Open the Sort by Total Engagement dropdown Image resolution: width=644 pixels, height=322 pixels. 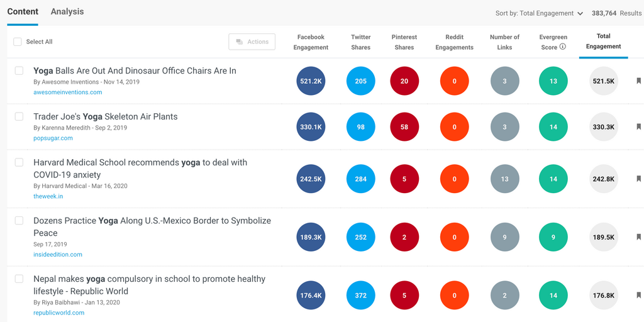(539, 13)
